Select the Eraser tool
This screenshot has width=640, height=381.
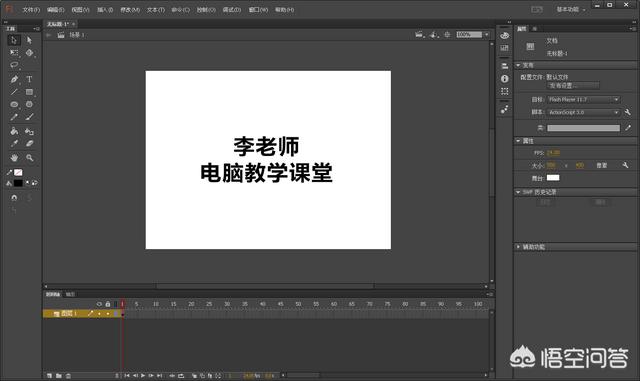pyautogui.click(x=29, y=144)
